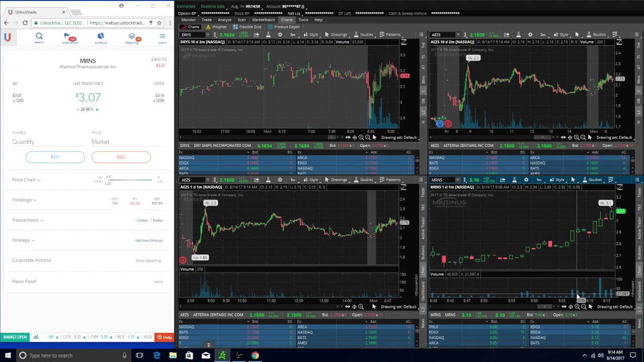Open MarketWatch menu tab
This screenshot has width=644, height=362.
click(x=264, y=20)
